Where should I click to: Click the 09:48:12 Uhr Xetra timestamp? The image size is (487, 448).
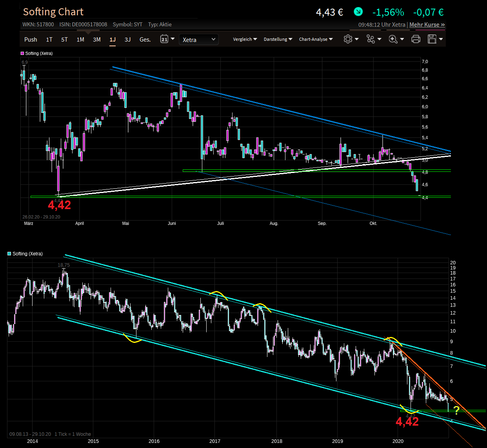tap(382, 24)
